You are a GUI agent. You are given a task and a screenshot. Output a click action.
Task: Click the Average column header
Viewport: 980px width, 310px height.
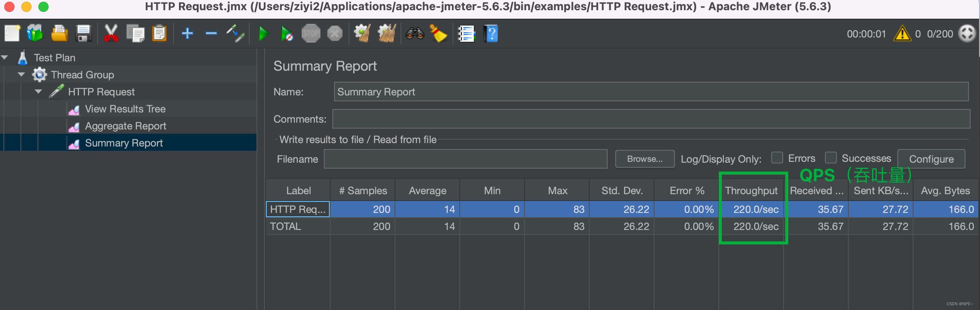pyautogui.click(x=428, y=191)
